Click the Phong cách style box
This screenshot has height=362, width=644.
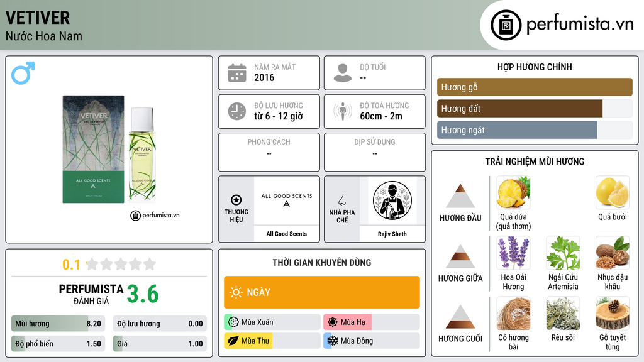(x=269, y=152)
